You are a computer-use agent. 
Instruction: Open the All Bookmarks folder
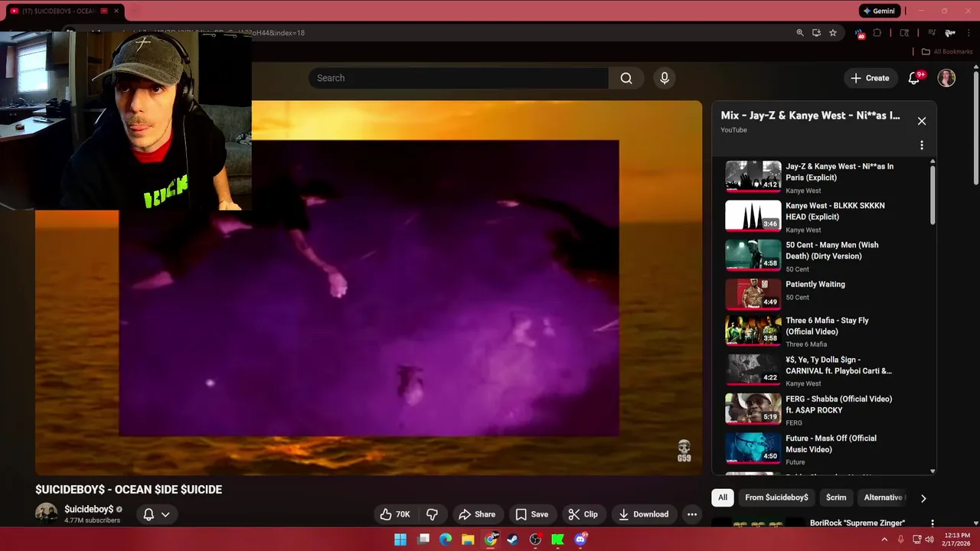(x=946, y=51)
